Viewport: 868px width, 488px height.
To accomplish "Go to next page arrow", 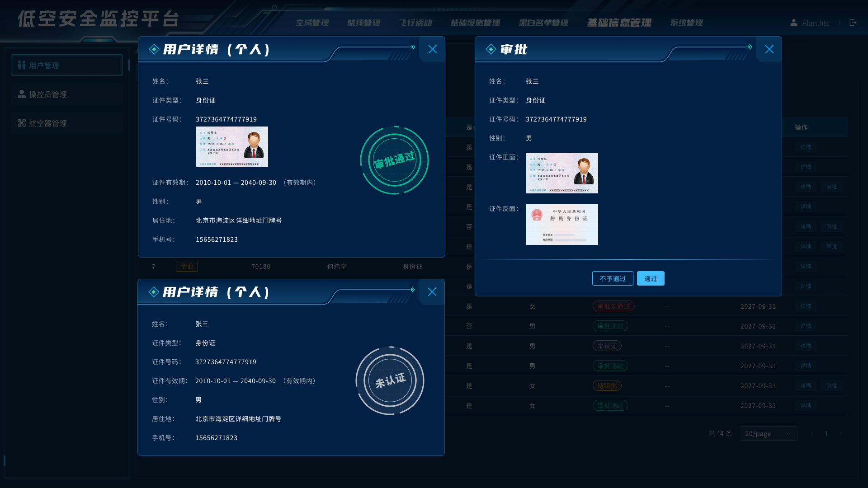I will tap(841, 433).
